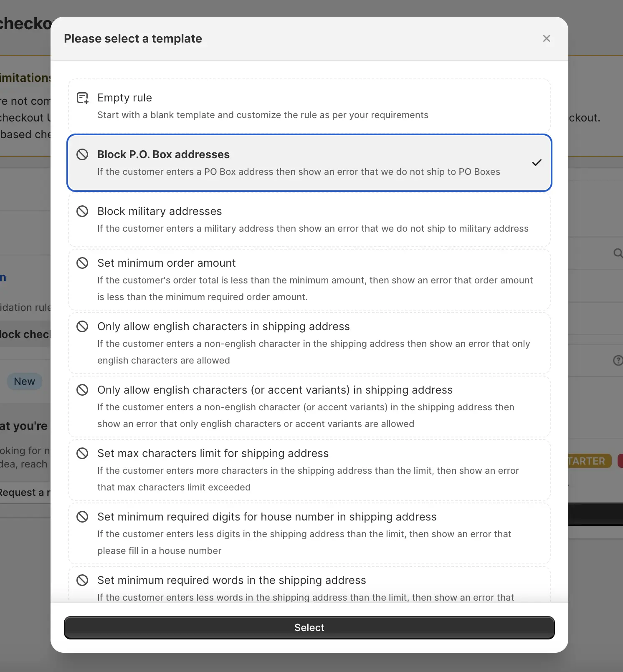Click the search magnifier icon in background

[618, 253]
